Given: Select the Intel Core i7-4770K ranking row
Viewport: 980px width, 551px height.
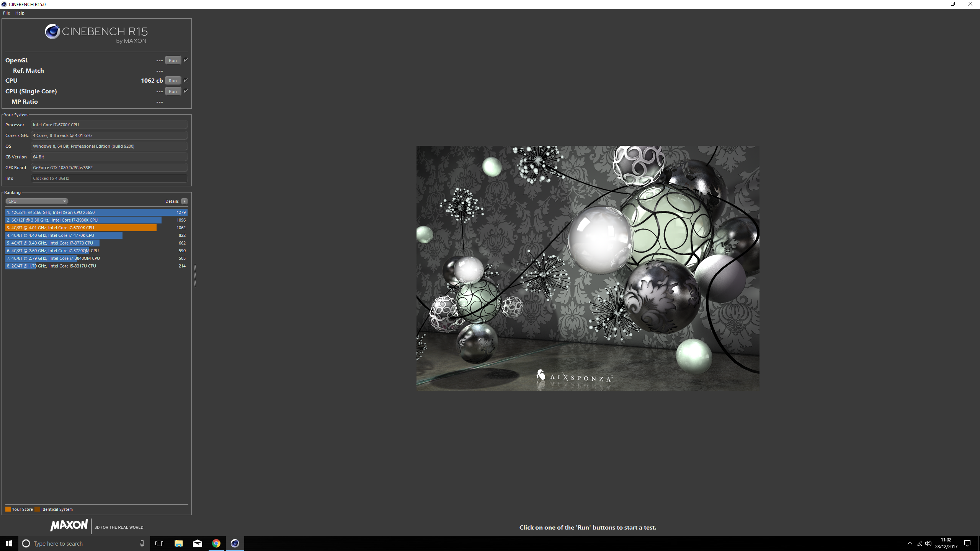Looking at the screenshot, I should (96, 235).
